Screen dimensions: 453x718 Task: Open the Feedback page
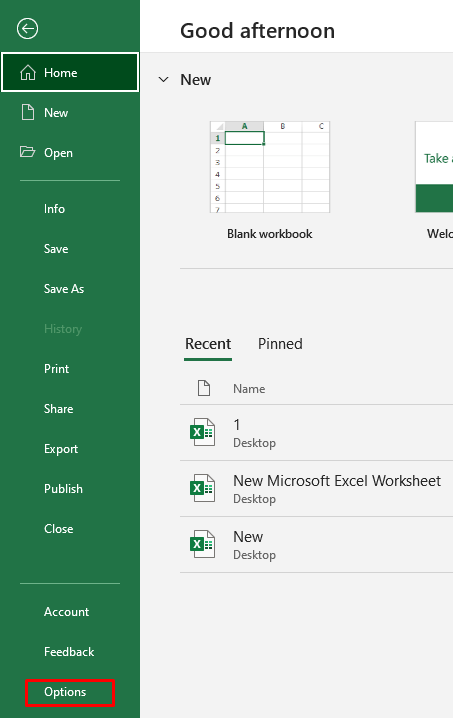(x=69, y=652)
